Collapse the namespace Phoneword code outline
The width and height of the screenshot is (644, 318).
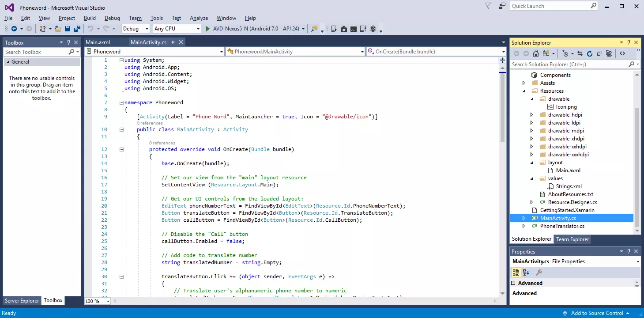[x=121, y=102]
